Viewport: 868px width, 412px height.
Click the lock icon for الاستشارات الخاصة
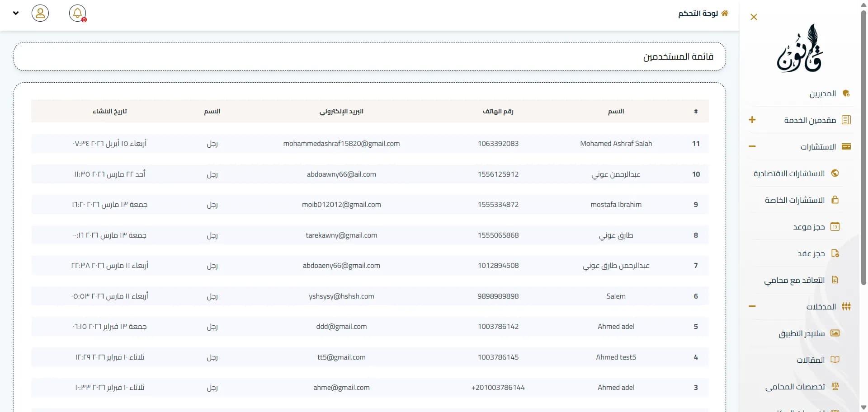click(835, 200)
